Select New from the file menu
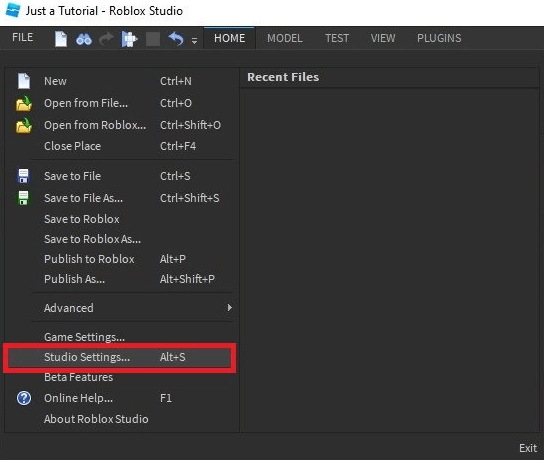This screenshot has width=544, height=460. [120, 81]
